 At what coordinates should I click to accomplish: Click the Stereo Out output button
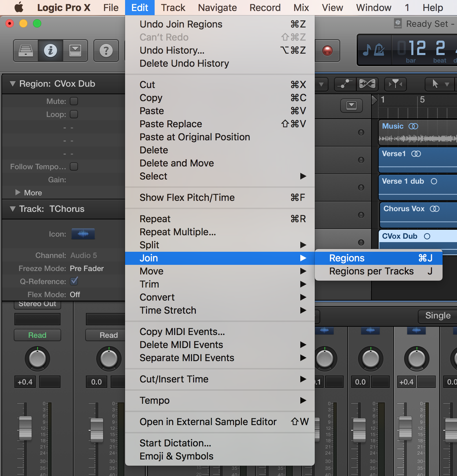click(37, 304)
